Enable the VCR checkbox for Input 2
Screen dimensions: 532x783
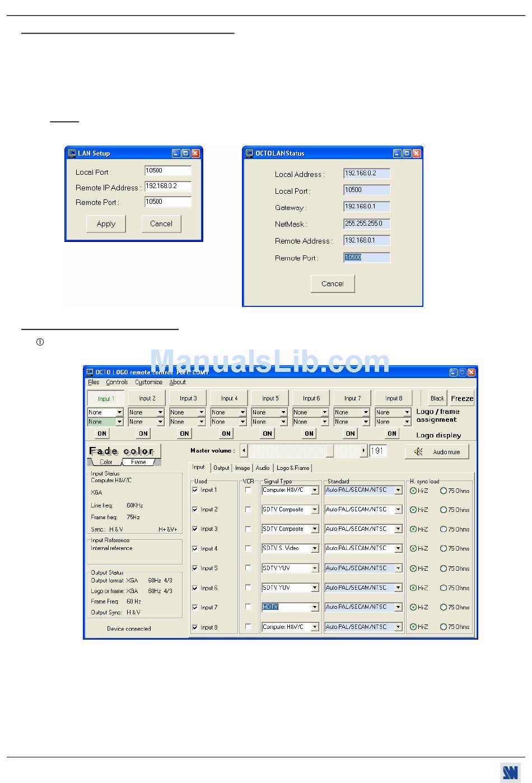pyautogui.click(x=248, y=510)
